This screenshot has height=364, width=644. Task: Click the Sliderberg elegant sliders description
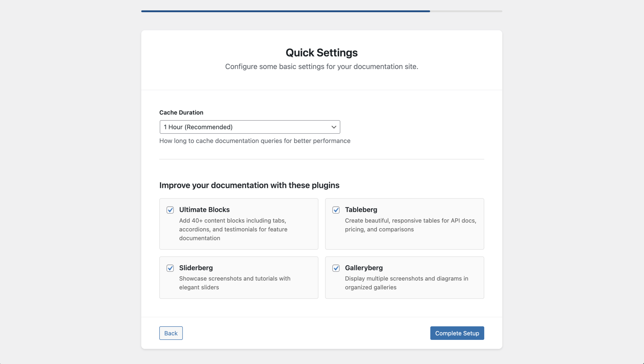[x=234, y=283]
